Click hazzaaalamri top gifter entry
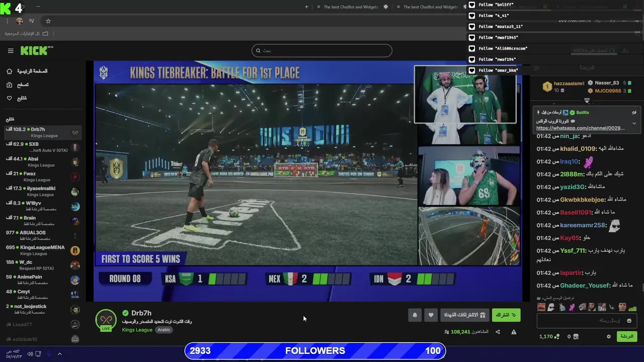Screen dimensions: 644x362 click(x=563, y=86)
